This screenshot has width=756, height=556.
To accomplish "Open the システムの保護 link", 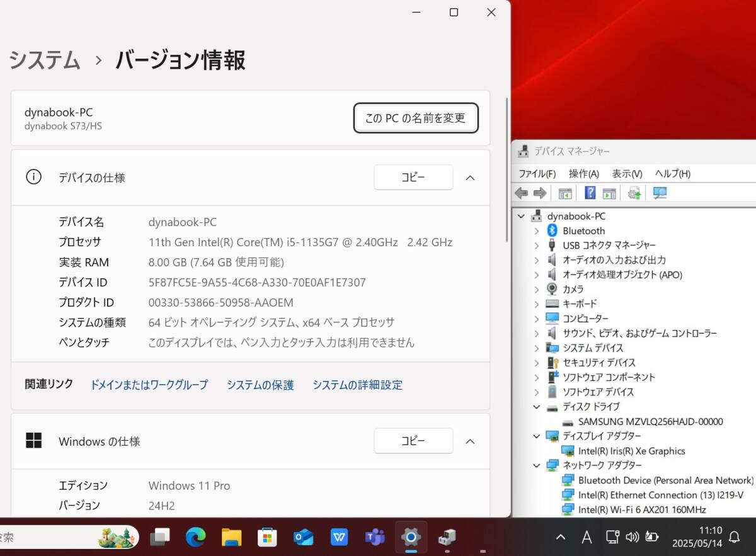I will [x=260, y=385].
